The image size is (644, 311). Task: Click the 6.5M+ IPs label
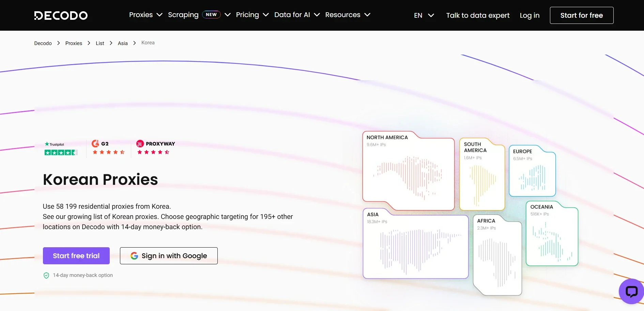(523, 159)
